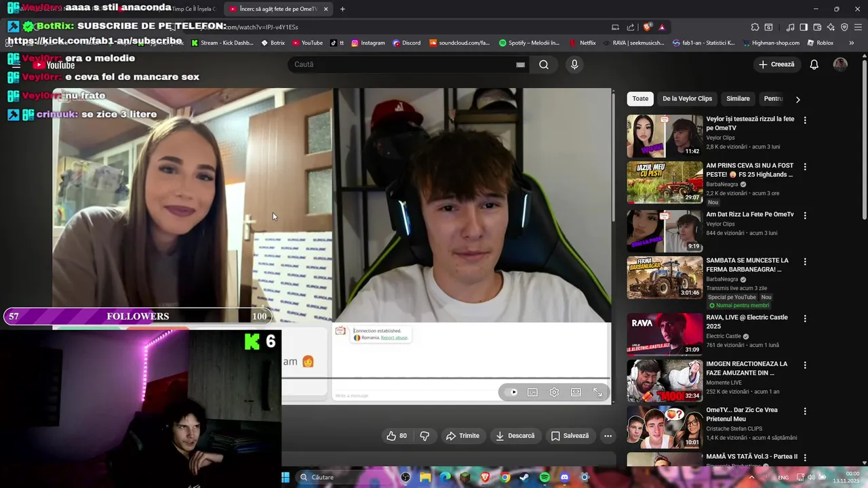
Task: Open Brave Shields lion icon
Action: [648, 27]
